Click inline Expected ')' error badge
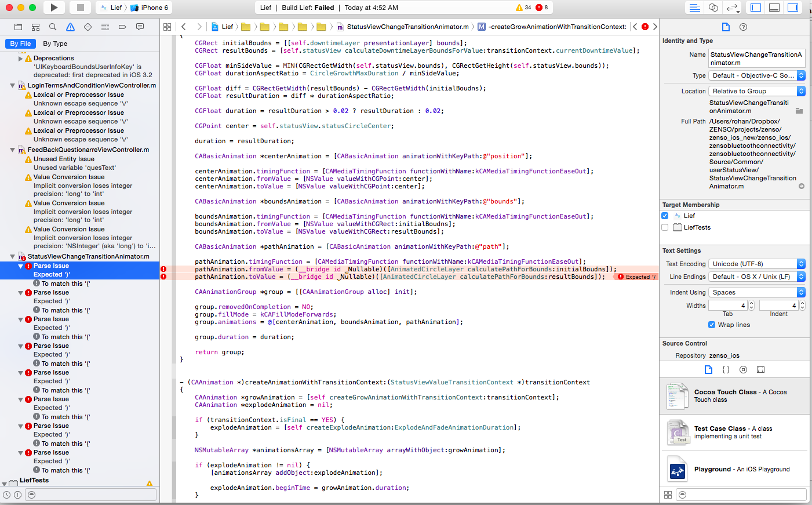Image resolution: width=812 pixels, height=505 pixels. [x=637, y=277]
